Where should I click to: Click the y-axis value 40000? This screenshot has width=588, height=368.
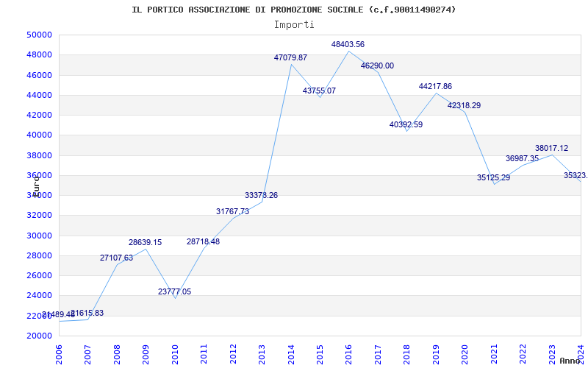coord(39,135)
